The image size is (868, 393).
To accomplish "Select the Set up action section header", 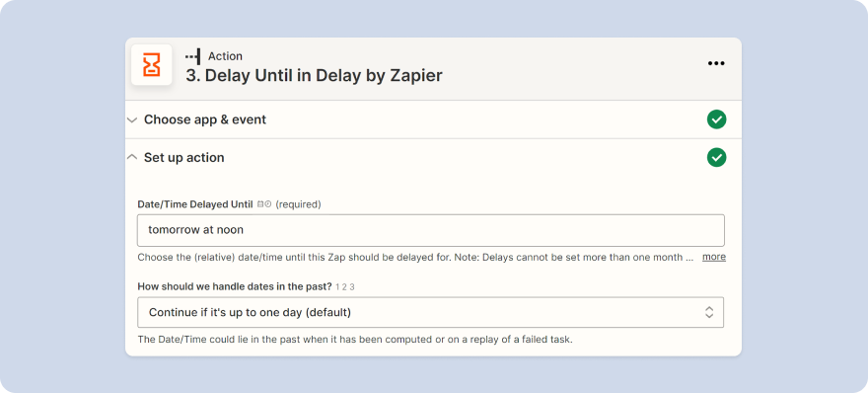I will click(433, 158).
